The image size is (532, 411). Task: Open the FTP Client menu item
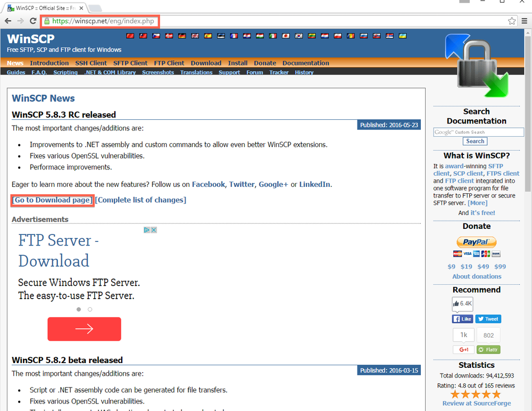(169, 63)
